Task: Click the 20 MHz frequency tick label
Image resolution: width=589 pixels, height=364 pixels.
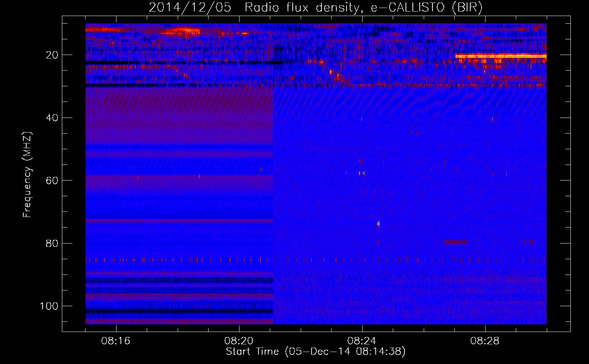Action: tap(52, 55)
